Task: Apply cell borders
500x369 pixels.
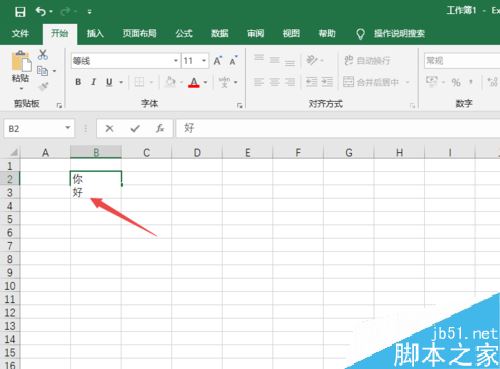Action: coord(139,82)
